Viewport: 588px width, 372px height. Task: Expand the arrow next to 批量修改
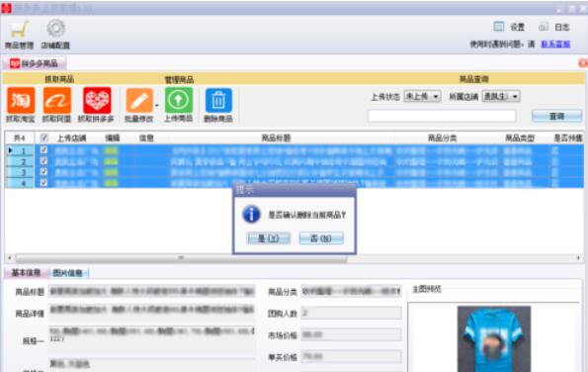point(157,106)
